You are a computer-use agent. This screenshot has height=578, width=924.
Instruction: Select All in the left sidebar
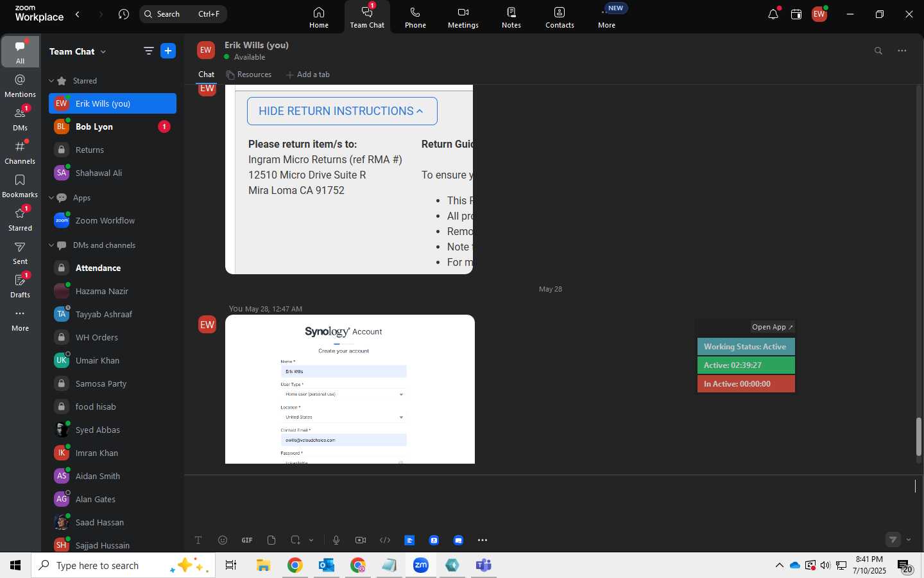point(21,52)
